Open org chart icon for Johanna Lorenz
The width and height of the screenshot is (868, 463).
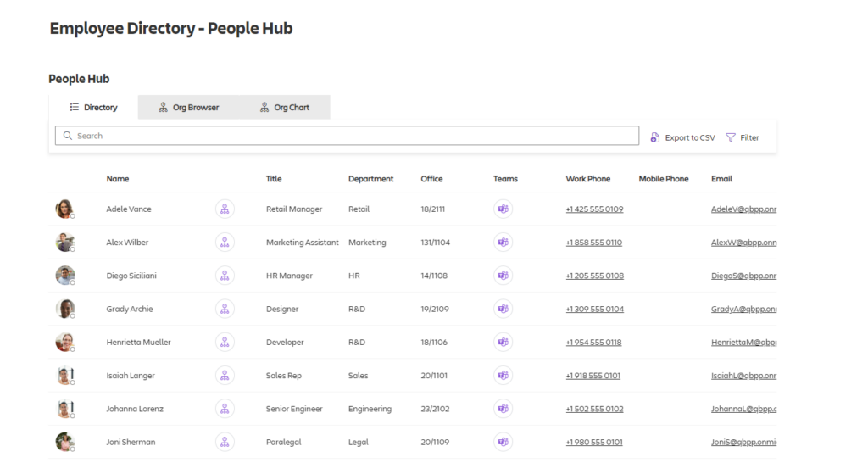225,408
